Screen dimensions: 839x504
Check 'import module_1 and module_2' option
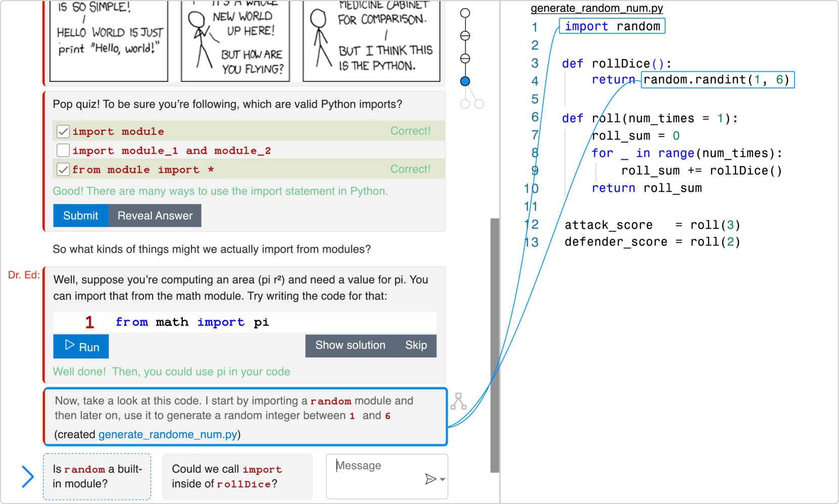(63, 150)
